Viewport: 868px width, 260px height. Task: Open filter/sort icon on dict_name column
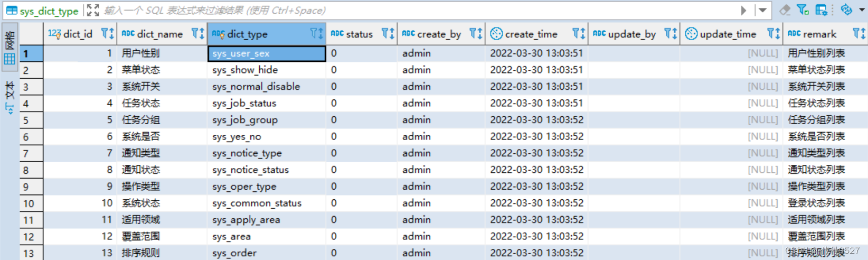click(x=197, y=34)
